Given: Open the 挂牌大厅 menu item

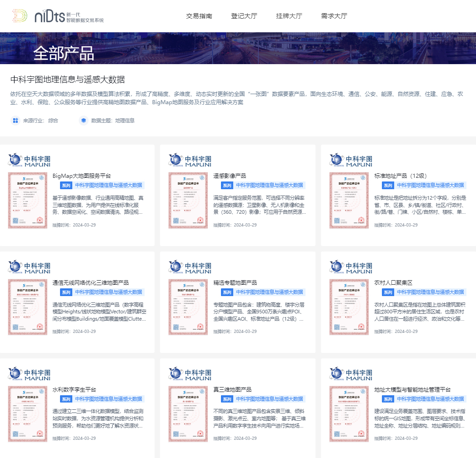Looking at the screenshot, I should [x=289, y=16].
